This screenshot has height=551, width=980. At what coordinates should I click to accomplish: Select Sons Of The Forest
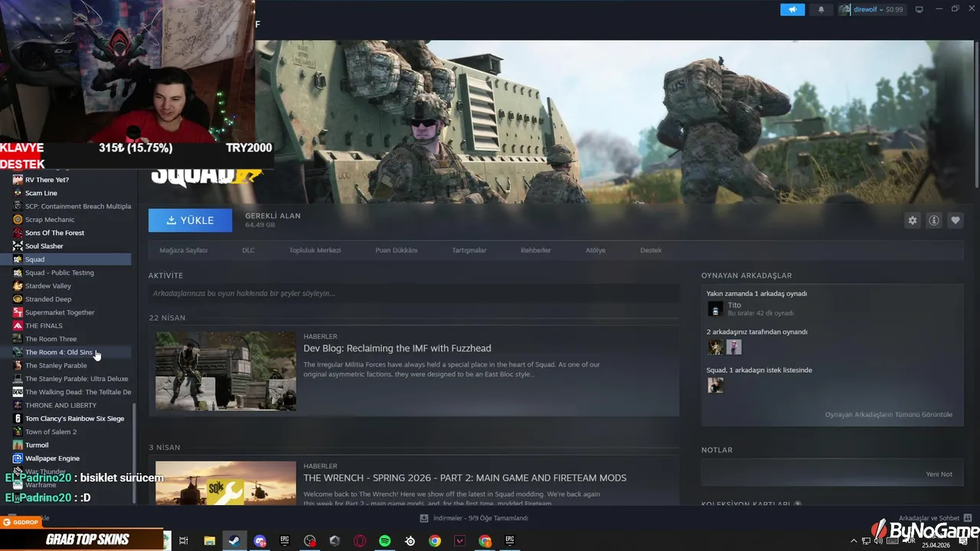[54, 233]
